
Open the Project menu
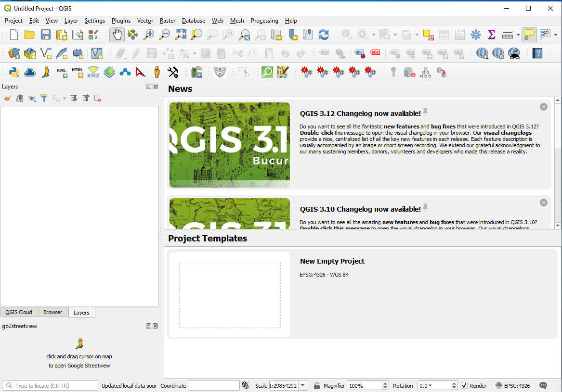[13, 21]
